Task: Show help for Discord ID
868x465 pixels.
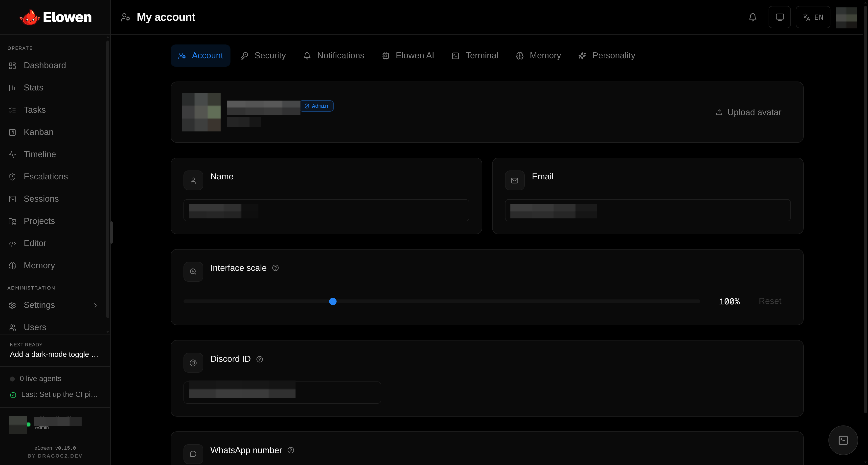Action: (259, 359)
